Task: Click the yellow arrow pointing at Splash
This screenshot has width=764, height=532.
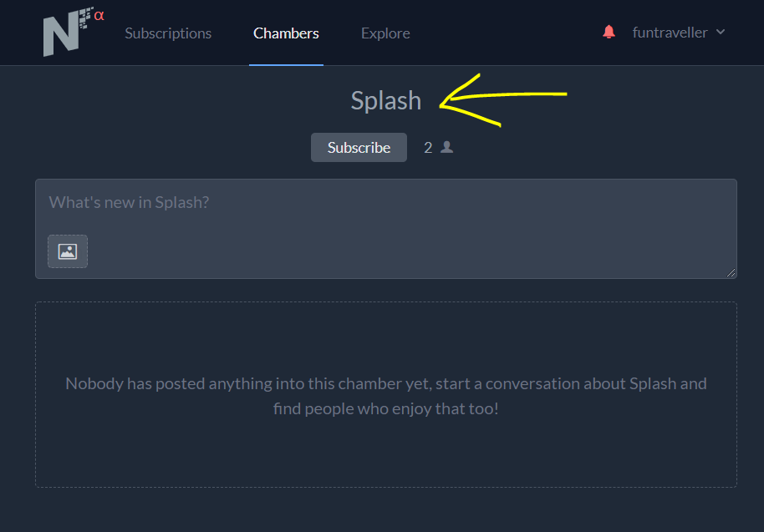Action: pos(502,99)
